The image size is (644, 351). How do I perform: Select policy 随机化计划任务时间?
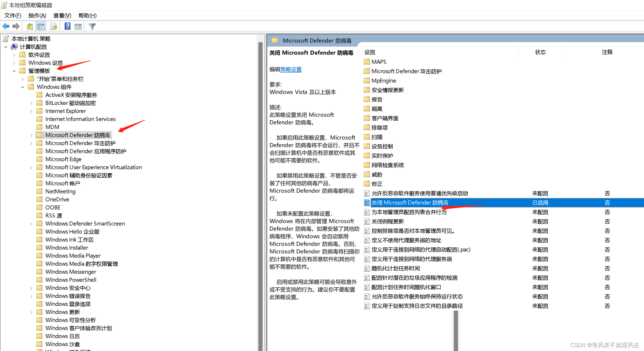[396, 269]
